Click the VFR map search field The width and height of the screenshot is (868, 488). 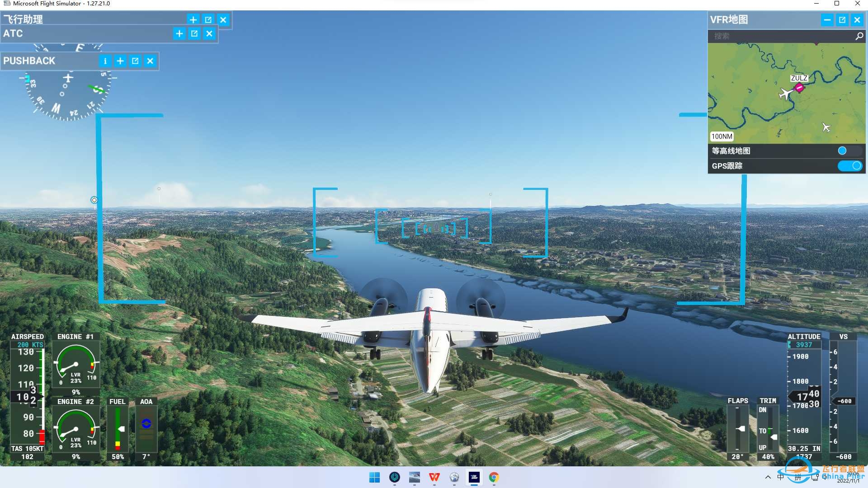(781, 36)
